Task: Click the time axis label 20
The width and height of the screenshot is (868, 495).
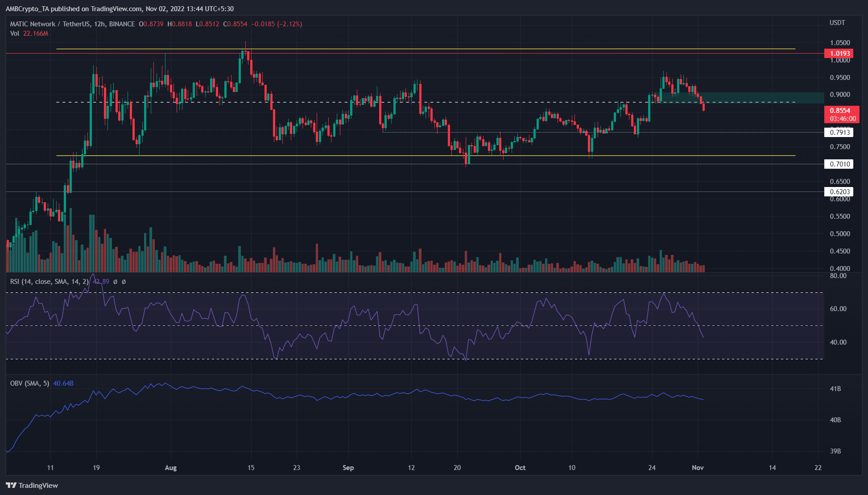Action: [457, 468]
